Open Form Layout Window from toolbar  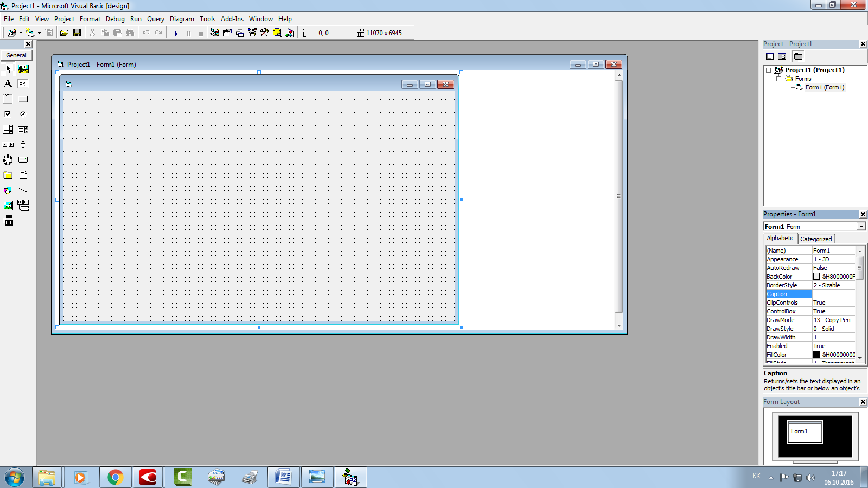240,33
